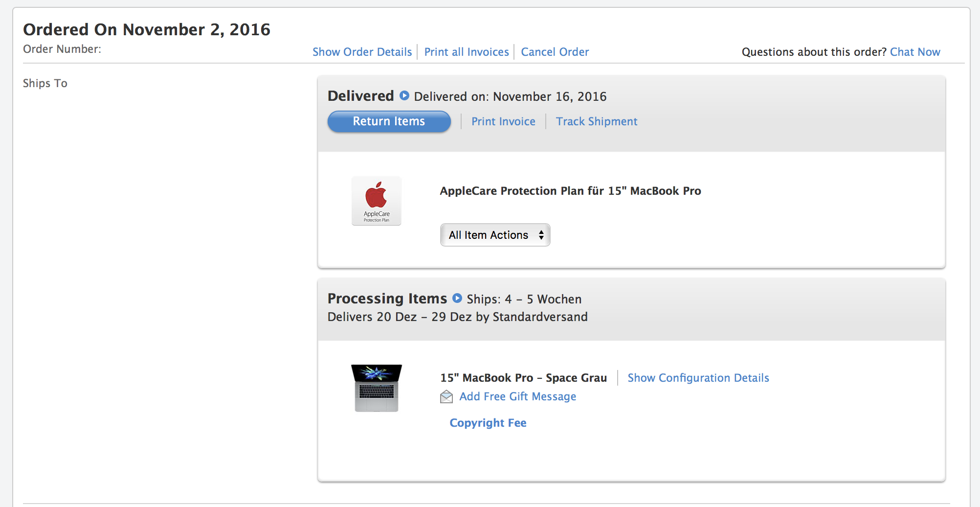Click the envelope gift message icon
The width and height of the screenshot is (980, 507).
pos(446,396)
